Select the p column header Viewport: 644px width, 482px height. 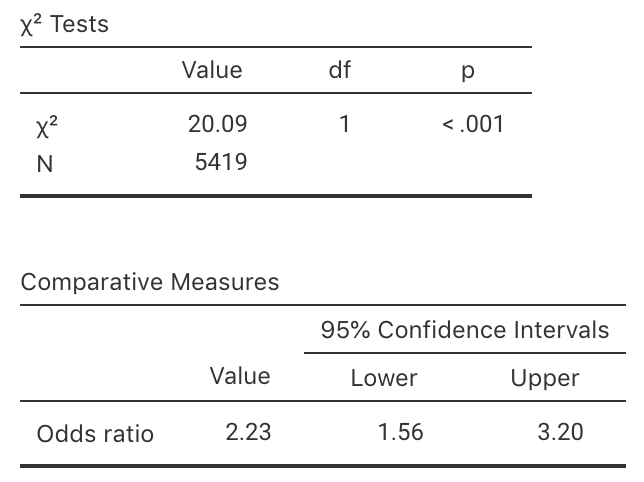(467, 71)
